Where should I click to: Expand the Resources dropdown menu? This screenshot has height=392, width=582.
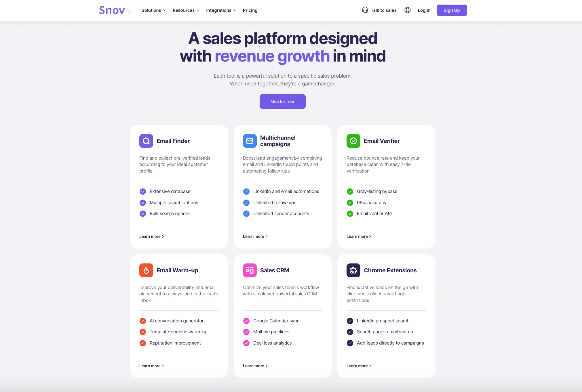(186, 10)
